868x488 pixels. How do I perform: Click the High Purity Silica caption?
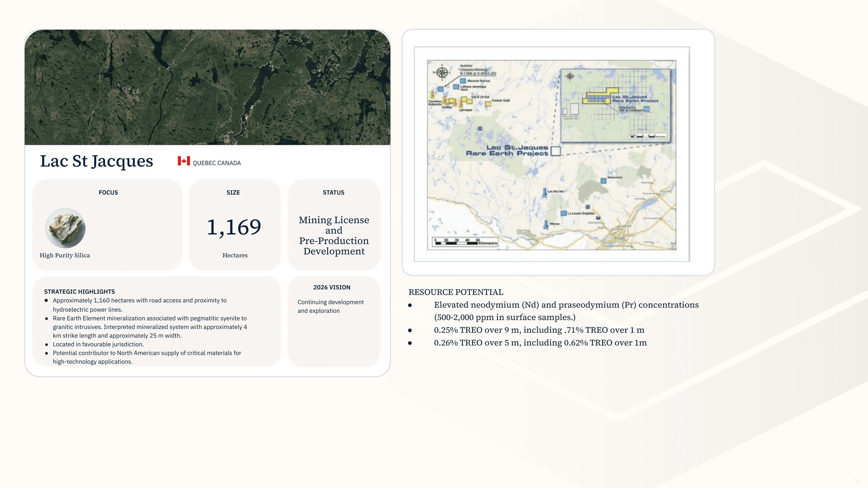tap(65, 255)
